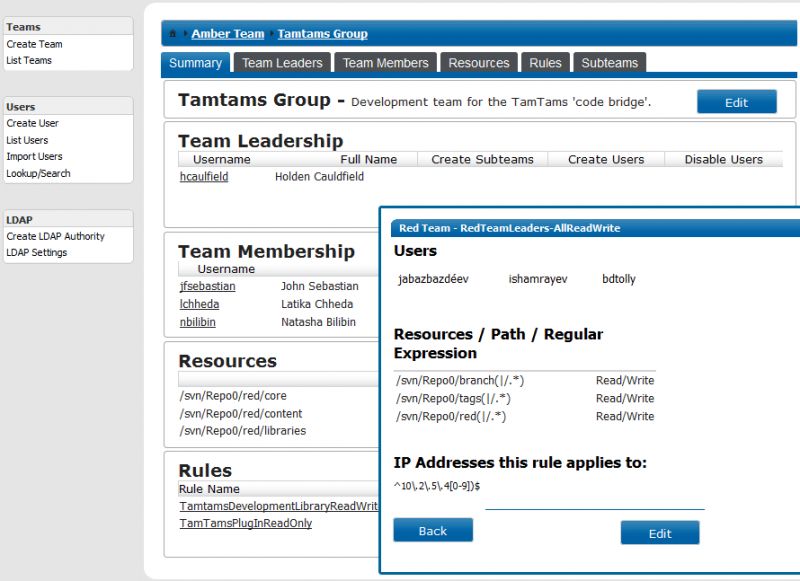Screen dimensions: 800x581
Task: Open the Tamtams Group breadcrumb link
Action: (x=322, y=34)
